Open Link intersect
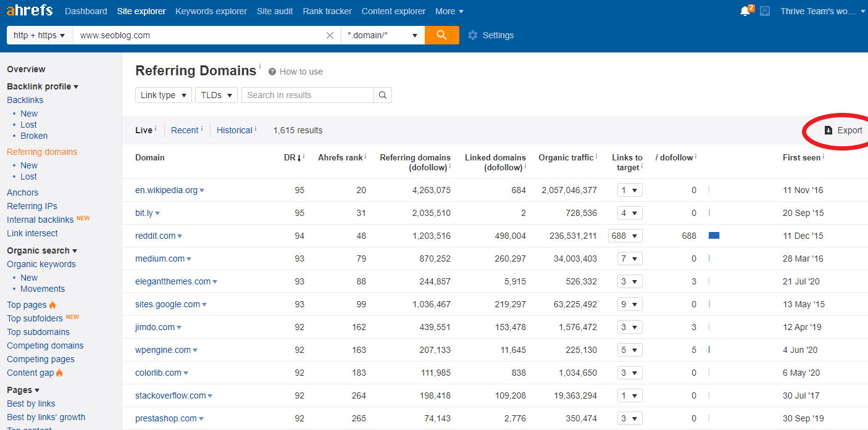868x430 pixels. [32, 233]
